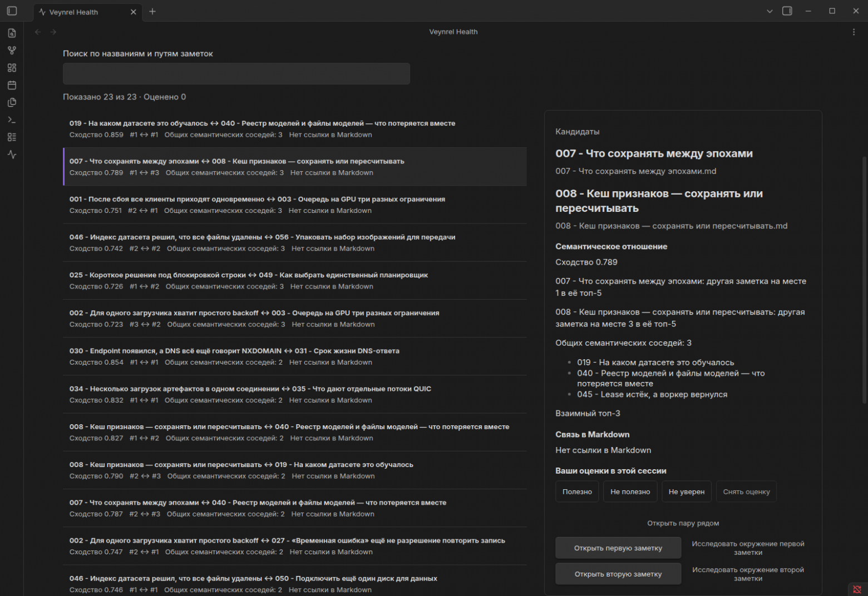Choose the Не уверен rating

(x=686, y=491)
